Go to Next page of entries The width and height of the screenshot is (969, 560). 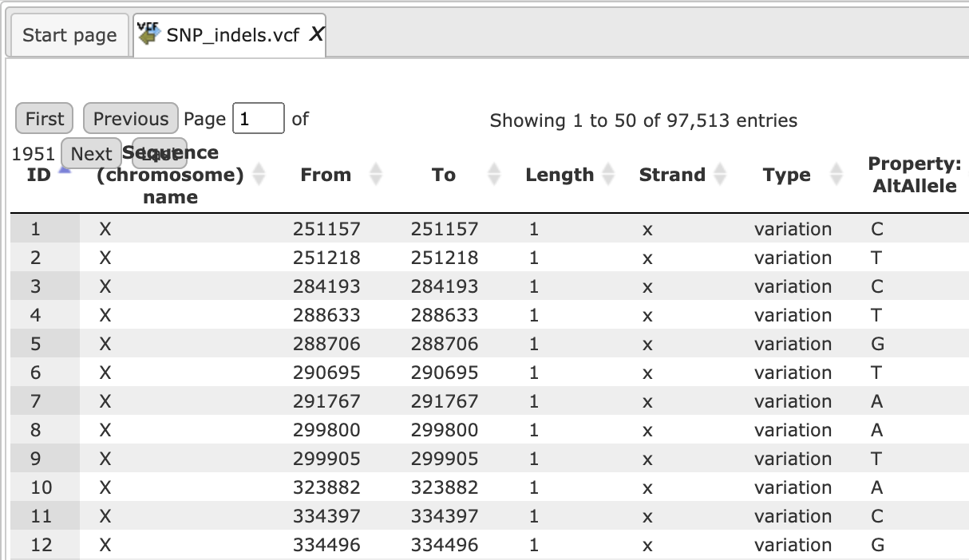coord(91,154)
